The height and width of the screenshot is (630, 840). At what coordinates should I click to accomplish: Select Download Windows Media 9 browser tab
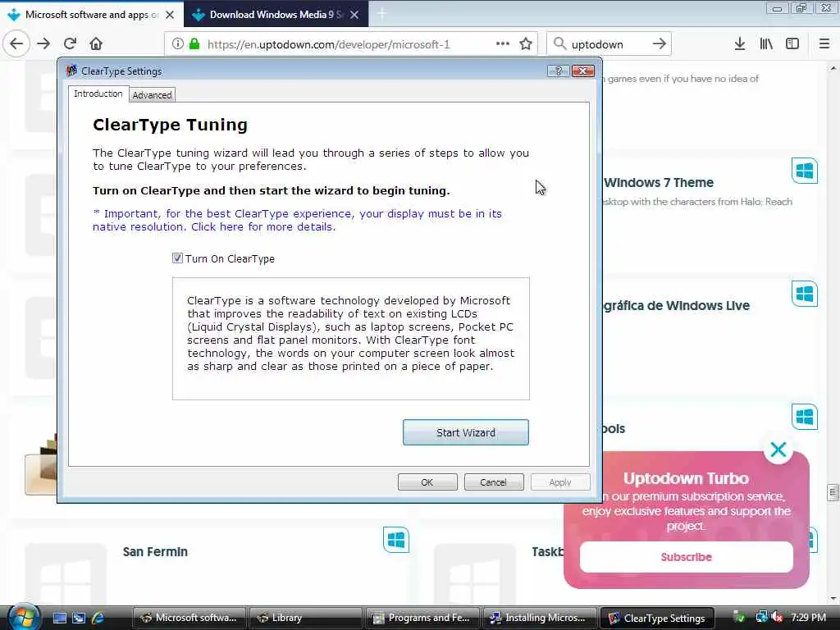click(x=276, y=15)
